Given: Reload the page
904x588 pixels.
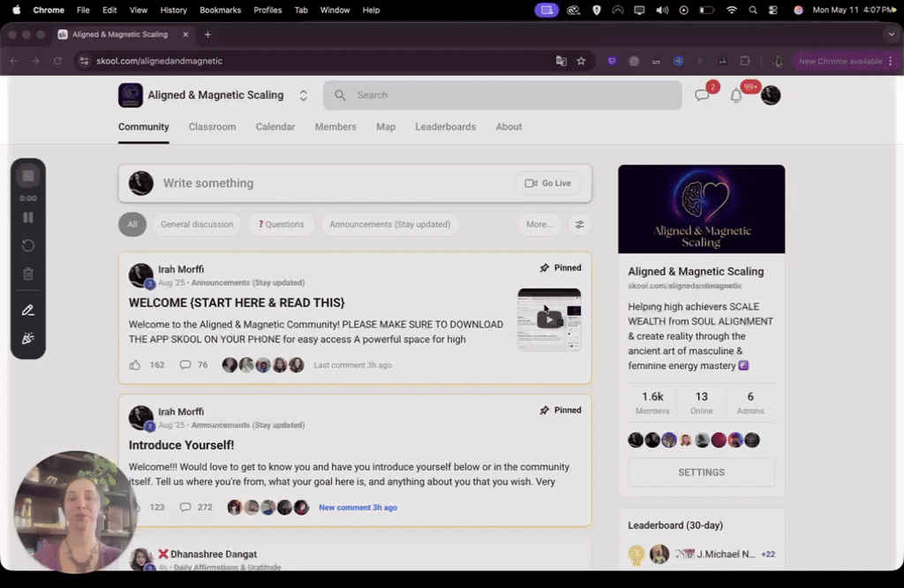Looking at the screenshot, I should tap(57, 61).
